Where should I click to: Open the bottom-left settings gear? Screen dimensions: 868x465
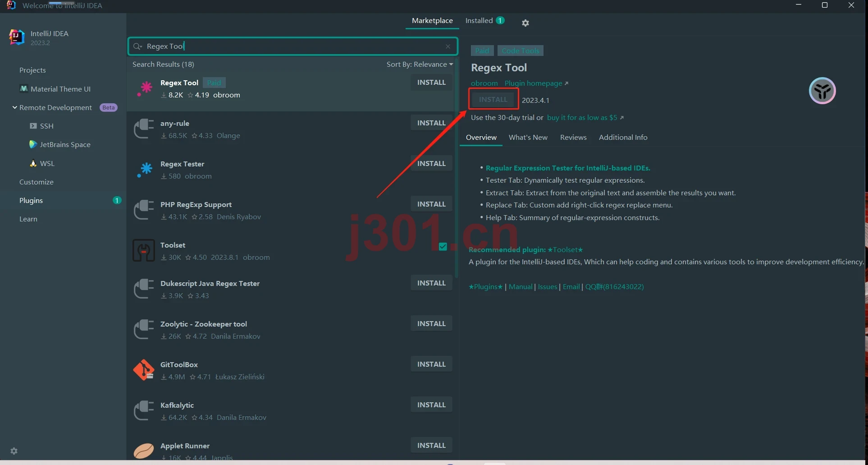pos(14,451)
